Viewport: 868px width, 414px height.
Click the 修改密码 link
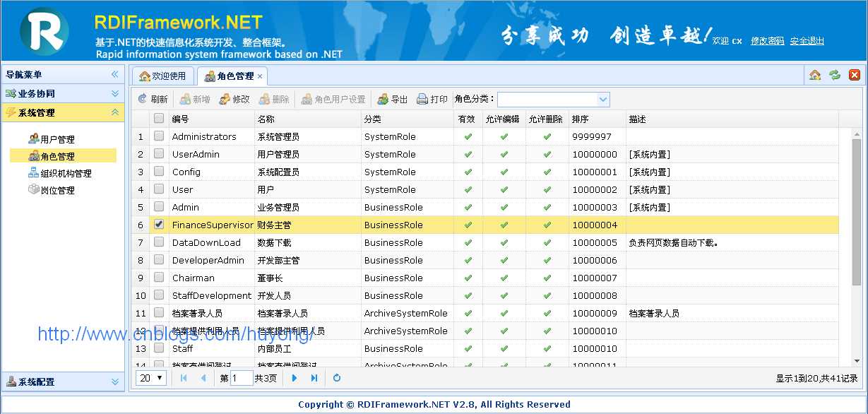click(767, 41)
